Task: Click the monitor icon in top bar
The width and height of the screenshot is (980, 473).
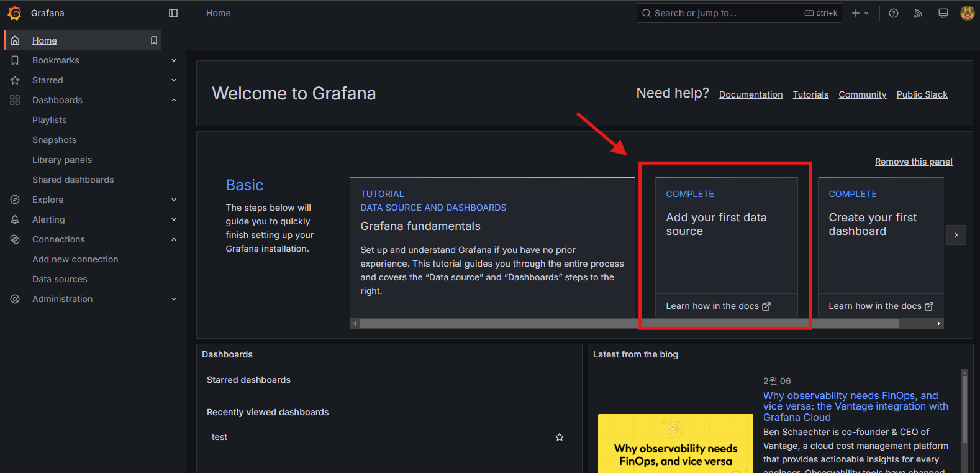Action: click(x=943, y=13)
